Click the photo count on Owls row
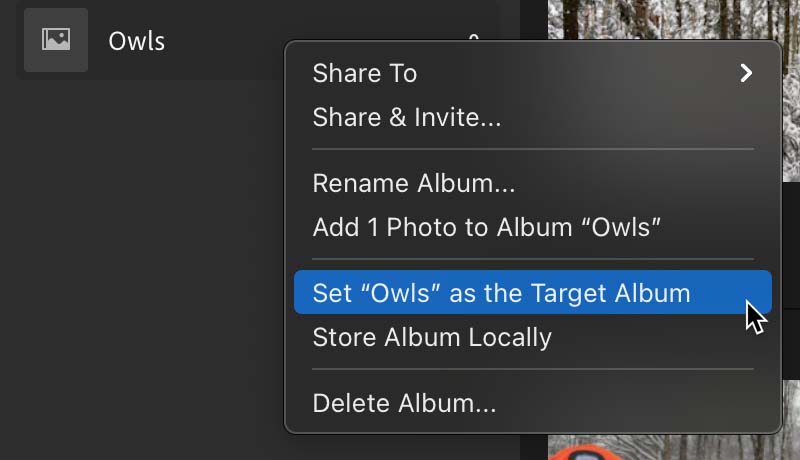The image size is (800, 460). pyautogui.click(x=473, y=37)
